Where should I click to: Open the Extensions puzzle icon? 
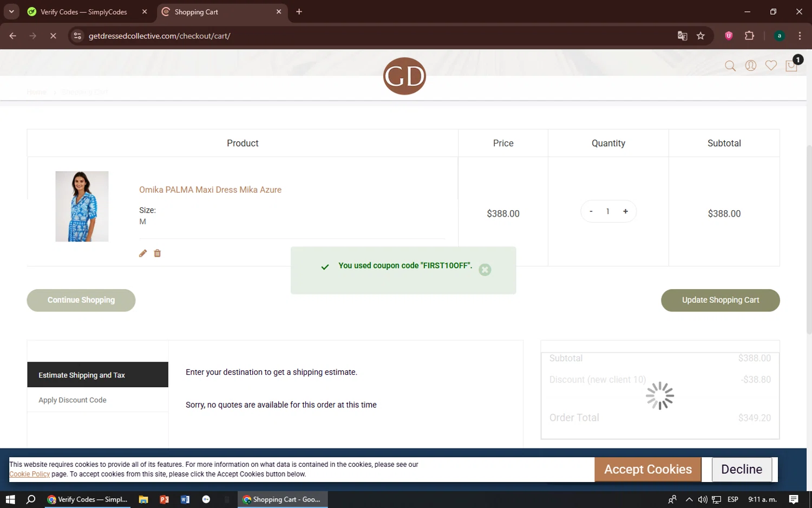749,36
